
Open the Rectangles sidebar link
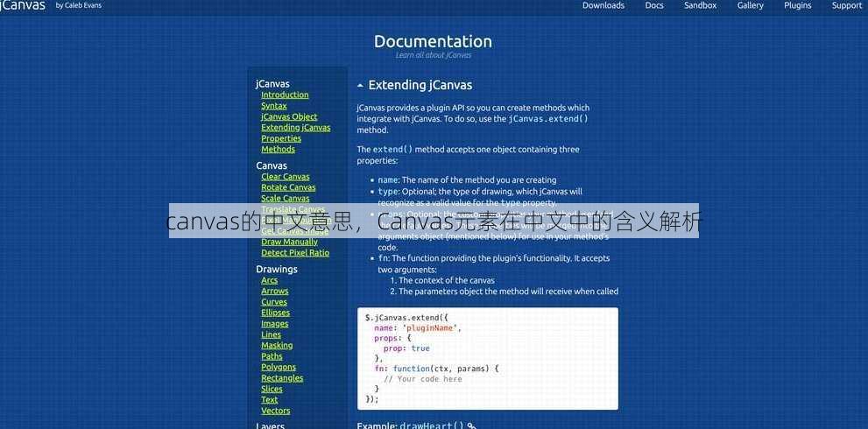[282, 378]
